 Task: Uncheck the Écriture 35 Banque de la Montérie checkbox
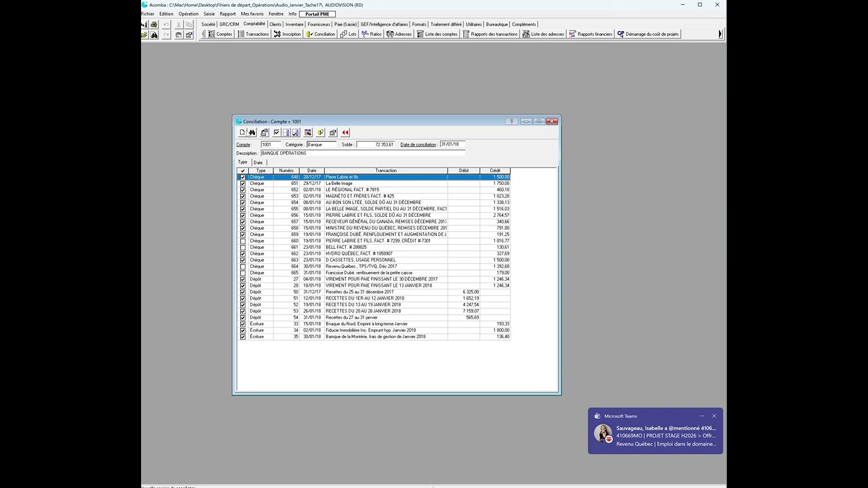pyautogui.click(x=243, y=336)
